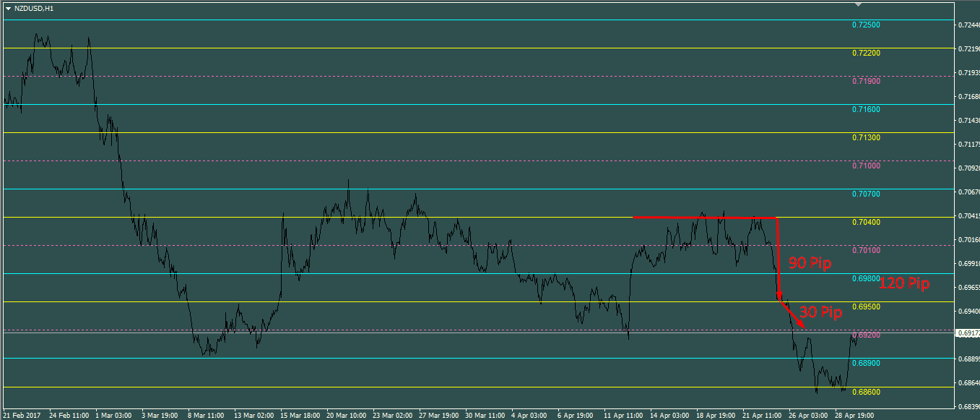
Task: Select the thick red horizontal line at 0.70400
Action: coord(704,217)
